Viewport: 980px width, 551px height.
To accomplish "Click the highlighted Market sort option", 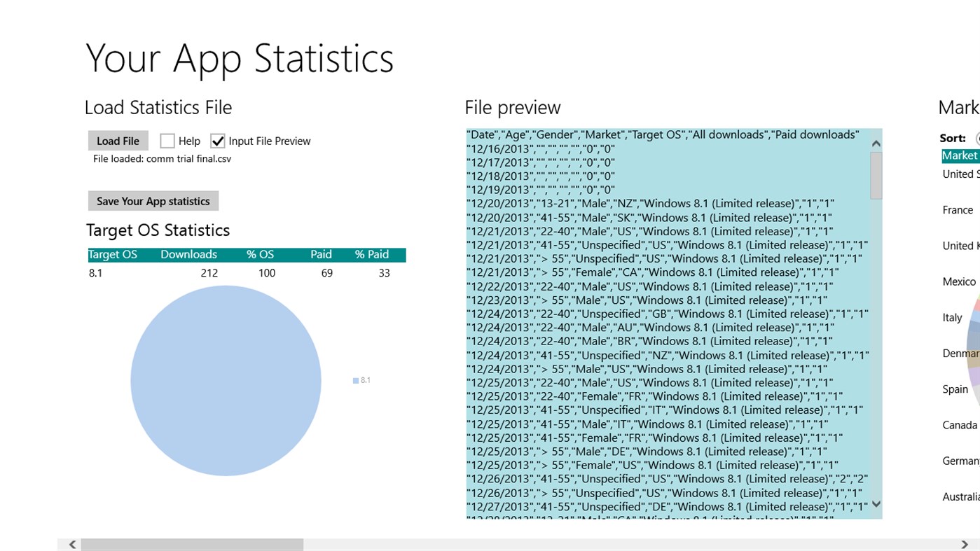I will point(960,155).
